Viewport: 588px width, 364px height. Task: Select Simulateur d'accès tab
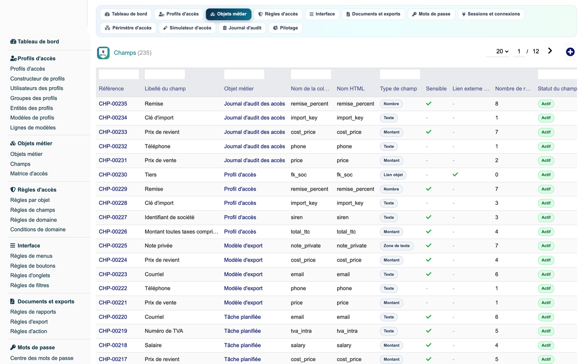tap(187, 28)
